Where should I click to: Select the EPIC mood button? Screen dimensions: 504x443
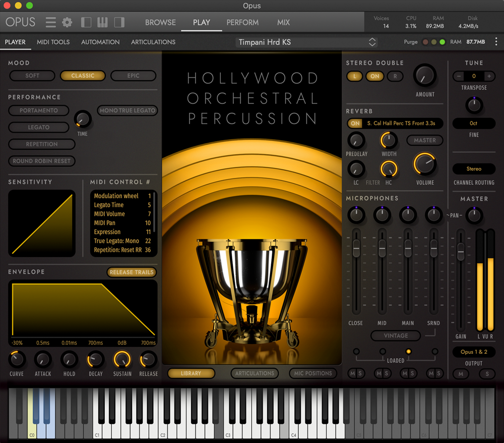point(133,76)
